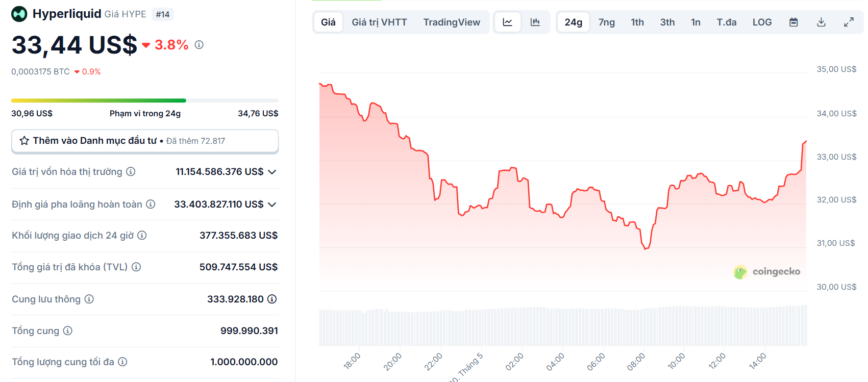Click the 11.154.586.376 US$ market cap value
The image size is (868, 382).
(x=219, y=172)
